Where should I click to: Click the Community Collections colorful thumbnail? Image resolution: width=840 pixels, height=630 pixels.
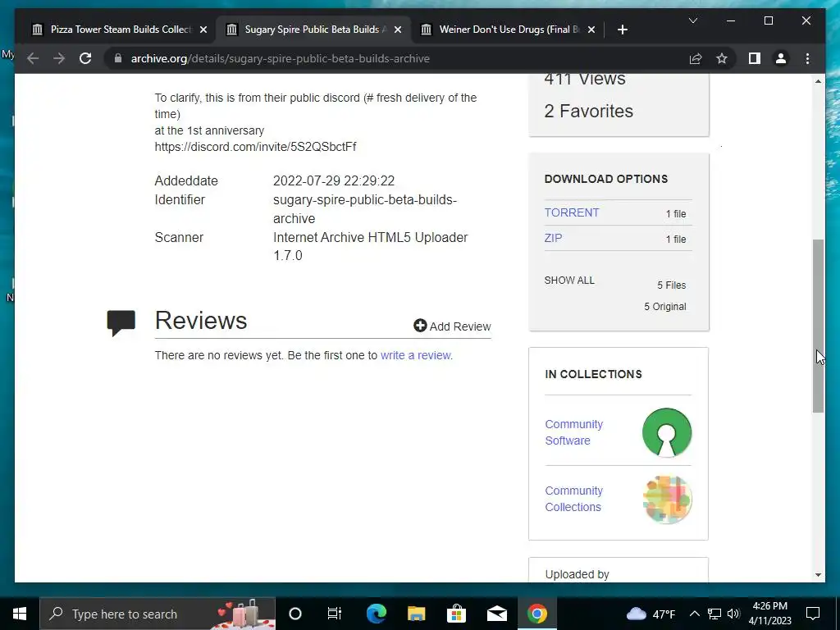click(667, 500)
